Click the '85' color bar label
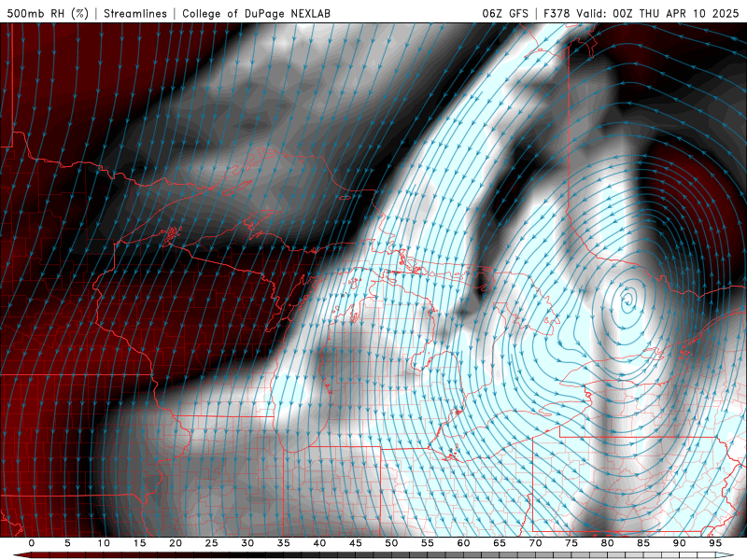The height and width of the screenshot is (560, 747). [643, 543]
